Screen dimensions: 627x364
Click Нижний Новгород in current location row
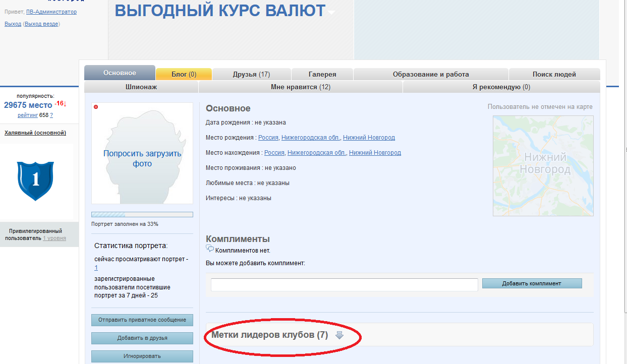point(375,153)
